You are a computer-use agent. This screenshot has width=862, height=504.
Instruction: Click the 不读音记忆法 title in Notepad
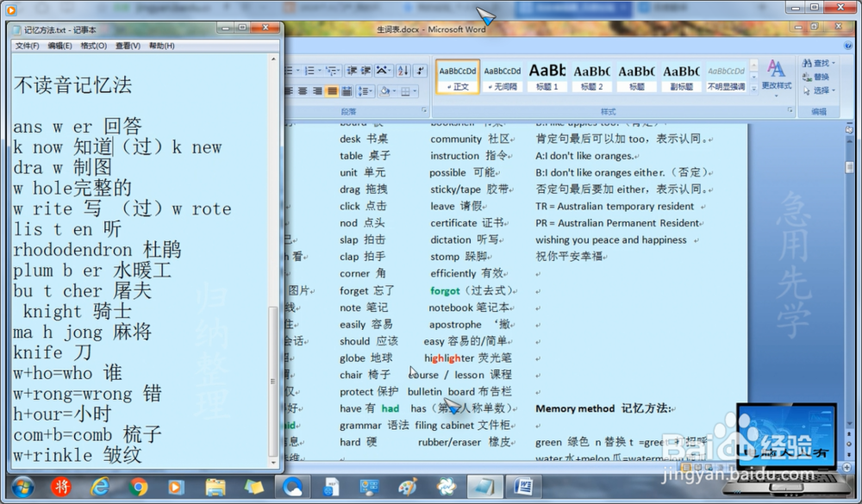(72, 85)
